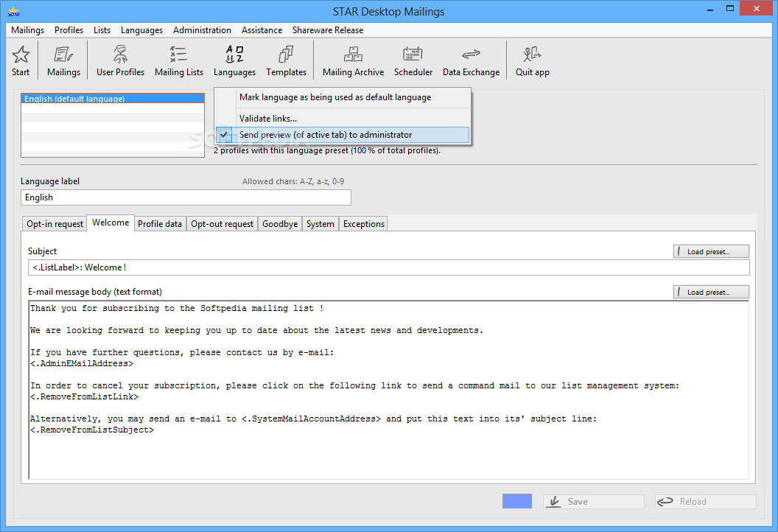Click the Language label input field

pyautogui.click(x=186, y=197)
